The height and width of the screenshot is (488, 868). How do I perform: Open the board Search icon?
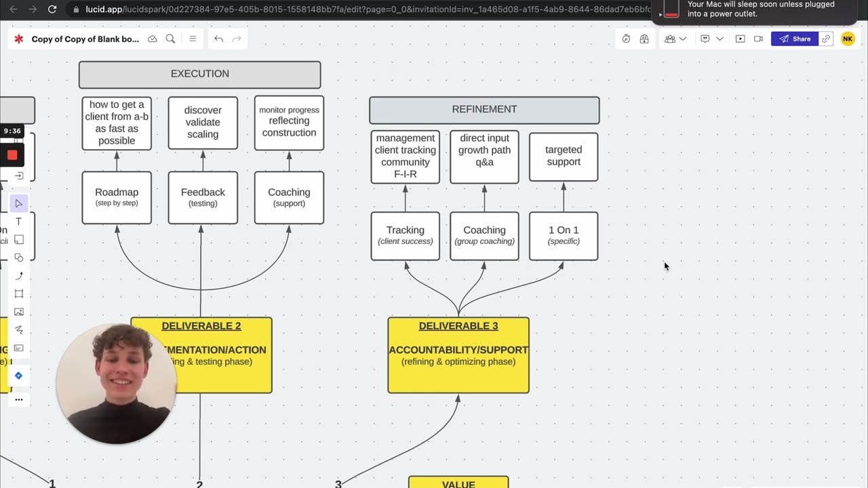pyautogui.click(x=170, y=39)
